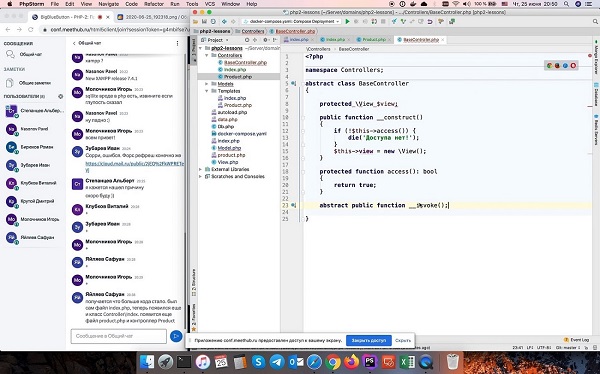Open the VCS menu
Viewport: 600px width, 374px height.
tap(210, 4)
